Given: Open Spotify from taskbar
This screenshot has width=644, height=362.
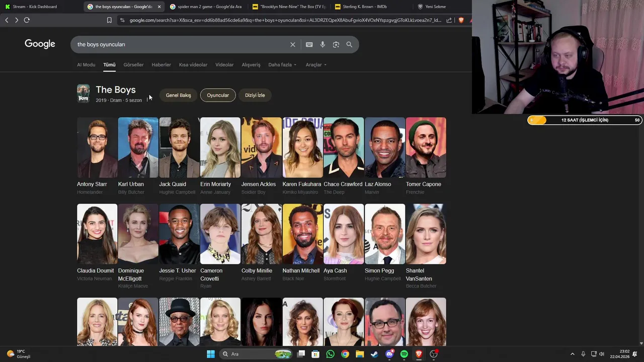Looking at the screenshot, I should 404,354.
